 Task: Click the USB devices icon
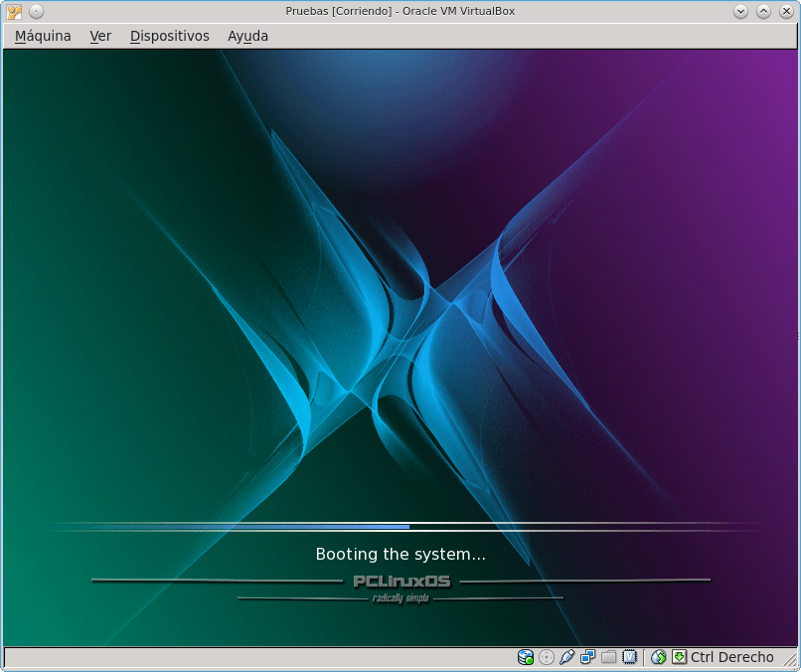coord(566,657)
